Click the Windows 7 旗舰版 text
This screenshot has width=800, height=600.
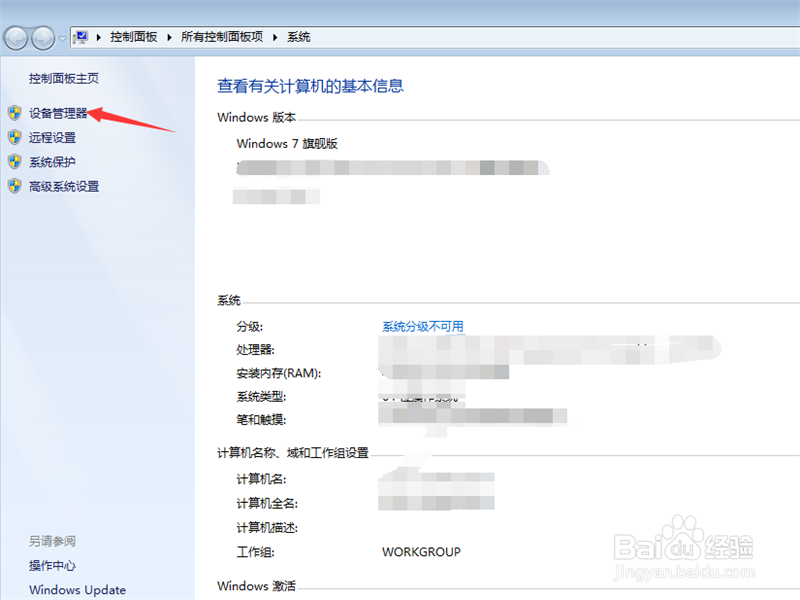pos(287,143)
